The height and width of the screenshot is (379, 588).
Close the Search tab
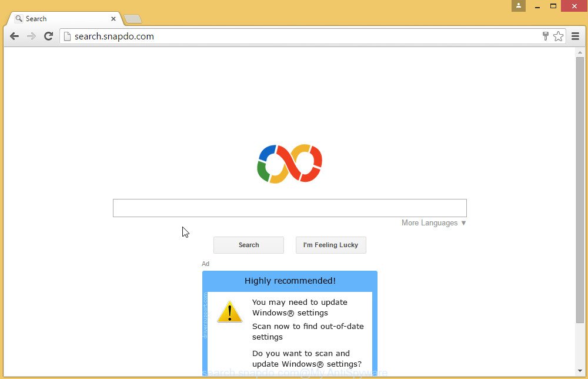113,19
